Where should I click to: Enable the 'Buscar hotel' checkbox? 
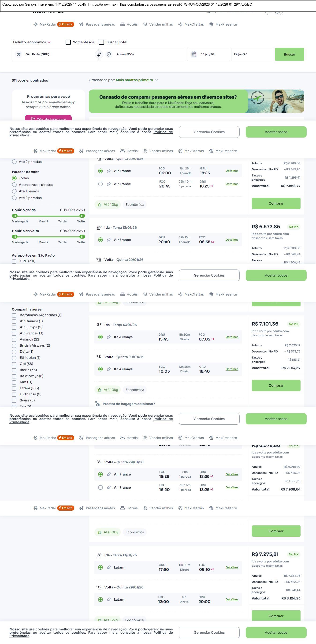click(101, 42)
